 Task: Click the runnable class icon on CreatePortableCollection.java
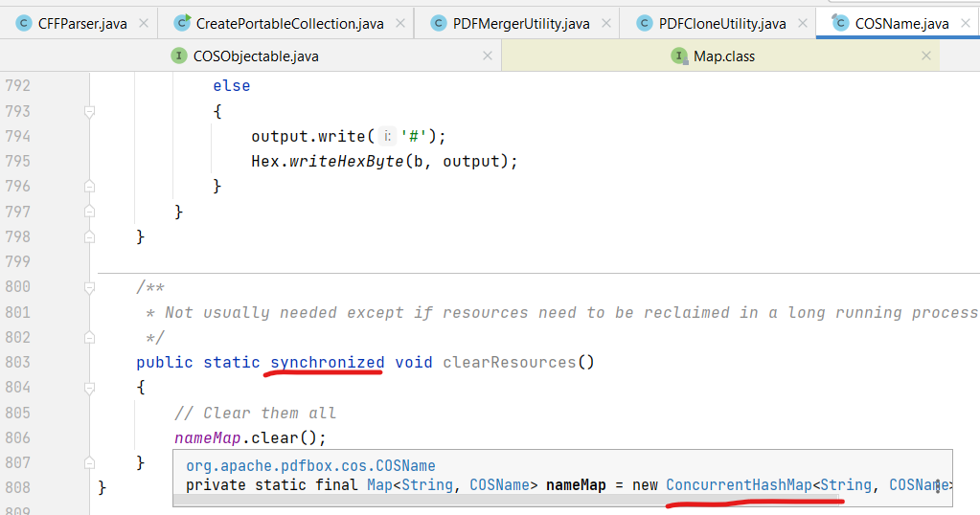click(x=182, y=23)
